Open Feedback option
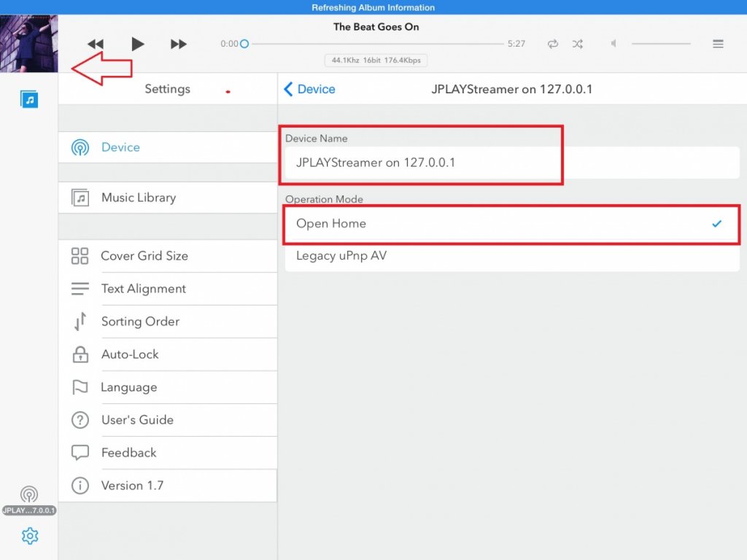Image resolution: width=747 pixels, height=560 pixels. [168, 453]
